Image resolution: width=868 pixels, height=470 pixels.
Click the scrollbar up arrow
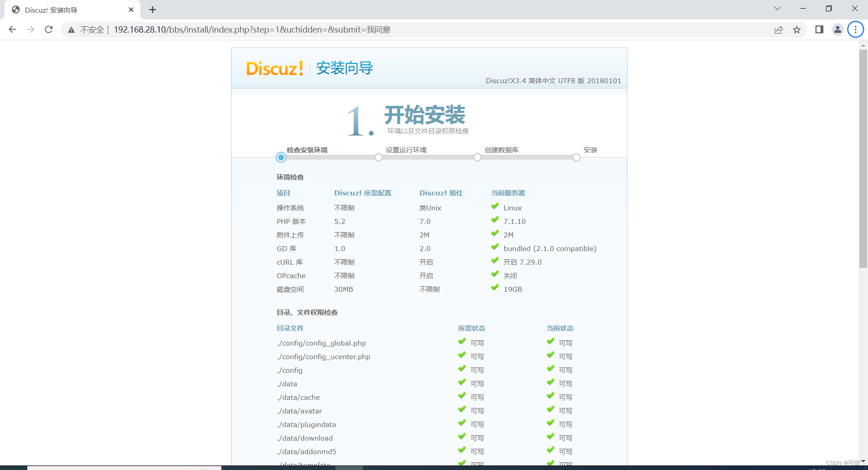click(x=863, y=45)
